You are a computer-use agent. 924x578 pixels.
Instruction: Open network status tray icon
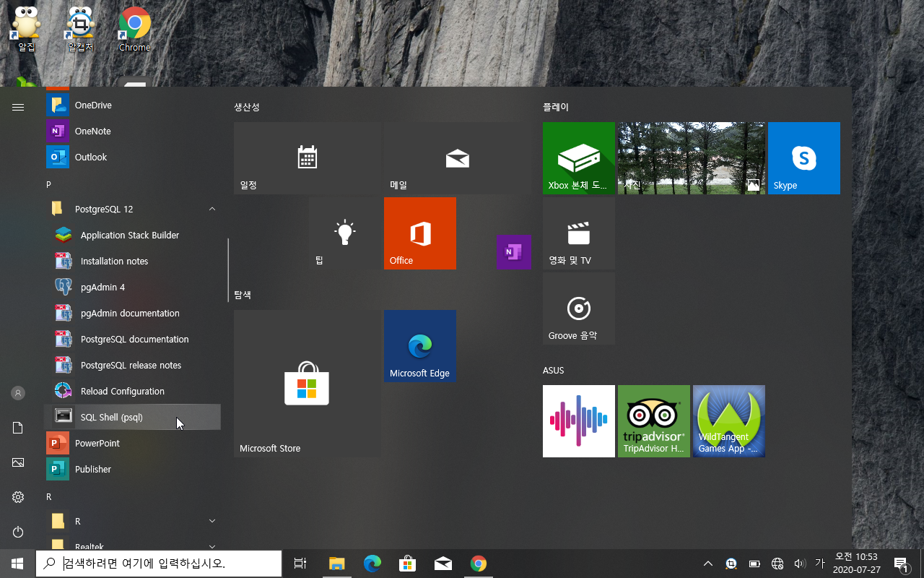pyautogui.click(x=777, y=564)
